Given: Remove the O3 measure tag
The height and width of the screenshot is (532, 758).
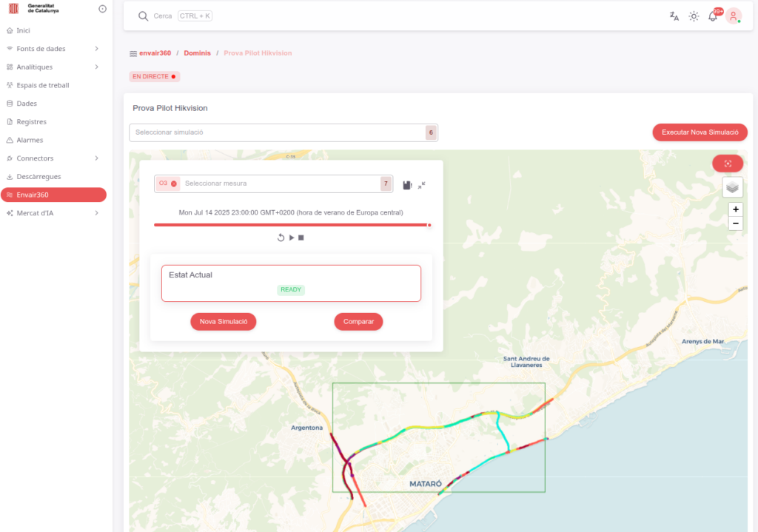Looking at the screenshot, I should coord(173,183).
